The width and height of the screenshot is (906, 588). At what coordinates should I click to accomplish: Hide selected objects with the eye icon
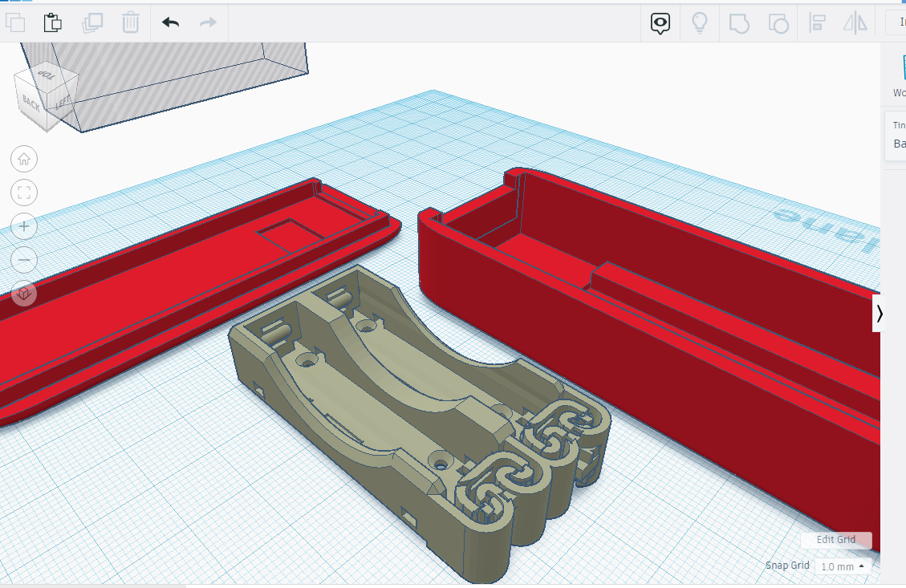click(660, 22)
